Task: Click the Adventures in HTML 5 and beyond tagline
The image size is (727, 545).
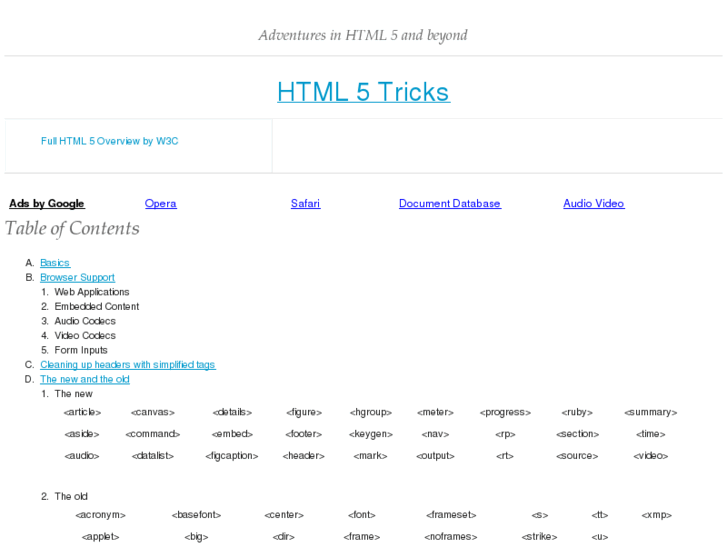Action: coord(363,35)
